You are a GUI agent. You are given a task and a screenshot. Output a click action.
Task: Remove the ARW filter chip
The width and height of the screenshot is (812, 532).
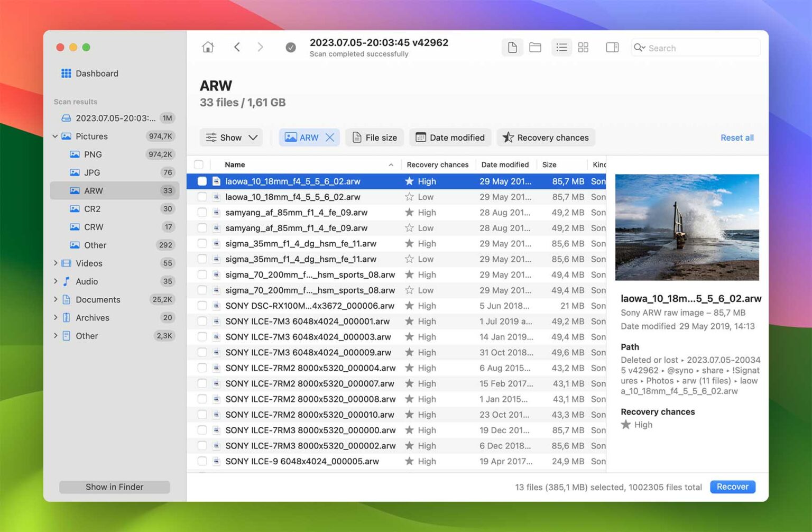pyautogui.click(x=330, y=137)
